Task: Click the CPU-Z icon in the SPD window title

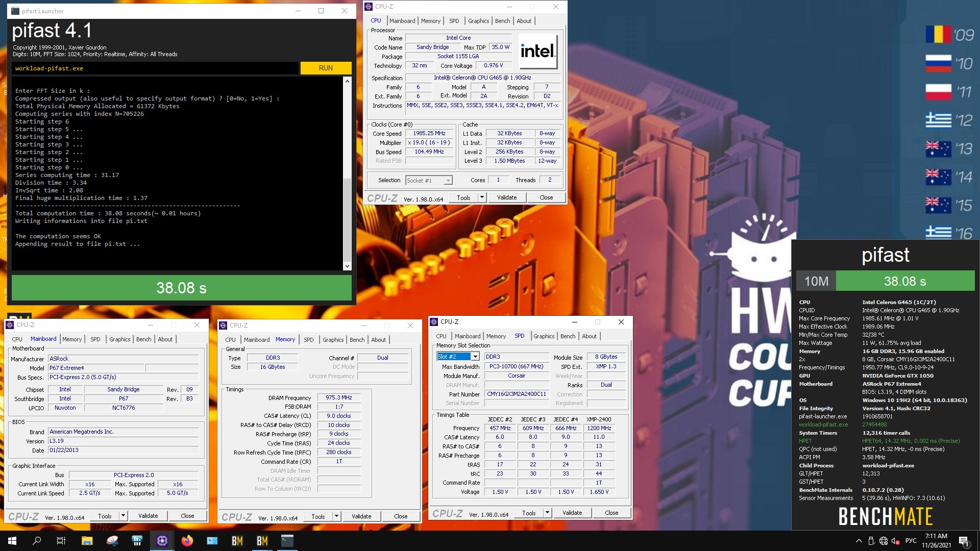Action: pyautogui.click(x=434, y=322)
